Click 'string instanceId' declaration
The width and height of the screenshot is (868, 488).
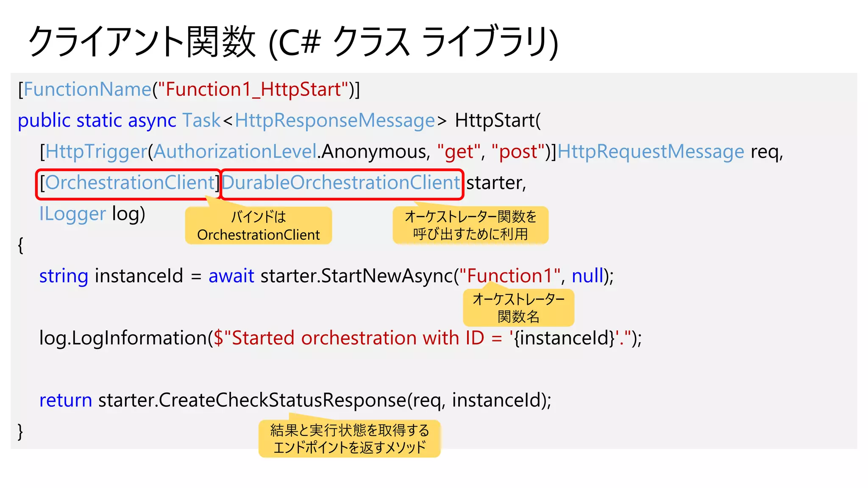pyautogui.click(x=111, y=276)
